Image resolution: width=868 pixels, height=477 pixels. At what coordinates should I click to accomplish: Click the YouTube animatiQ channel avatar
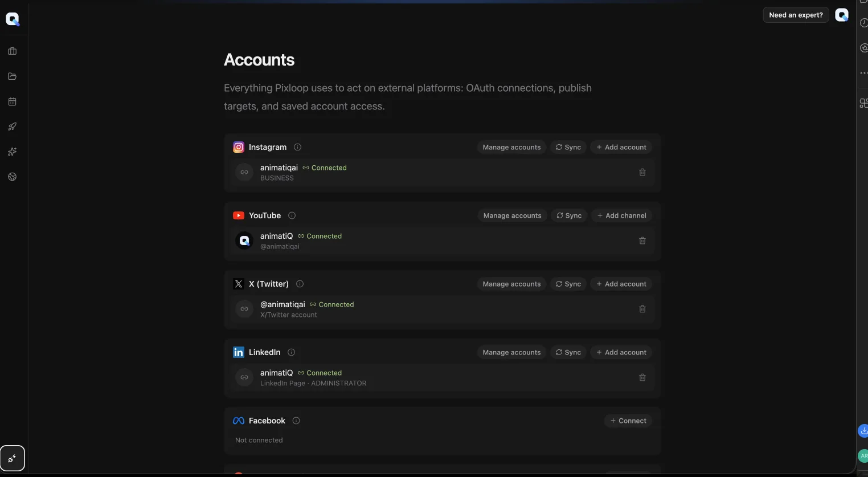click(x=244, y=240)
